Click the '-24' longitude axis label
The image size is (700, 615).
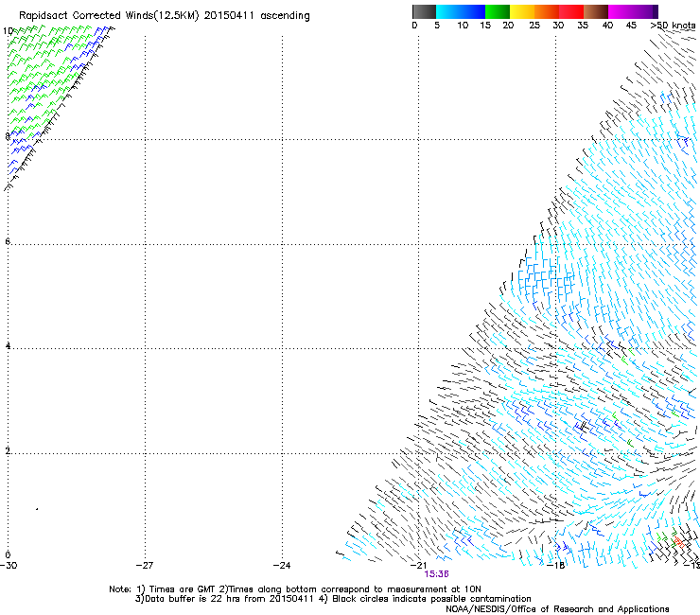click(x=282, y=565)
